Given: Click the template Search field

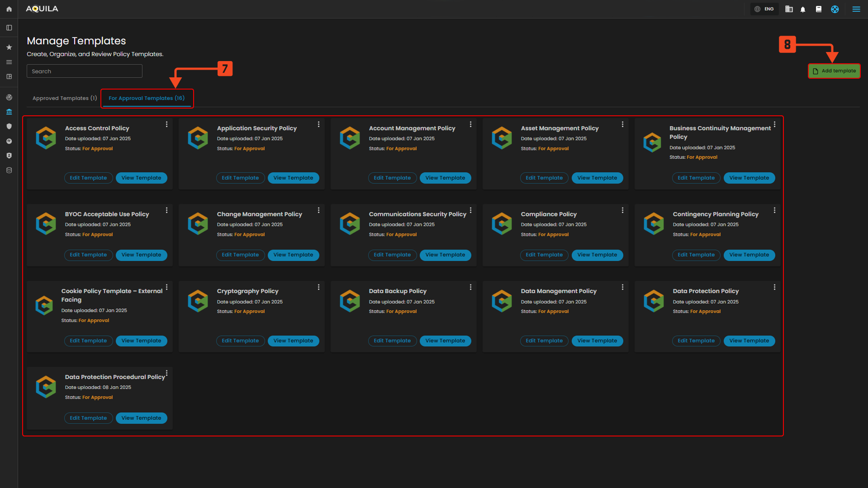Looking at the screenshot, I should pos(85,71).
